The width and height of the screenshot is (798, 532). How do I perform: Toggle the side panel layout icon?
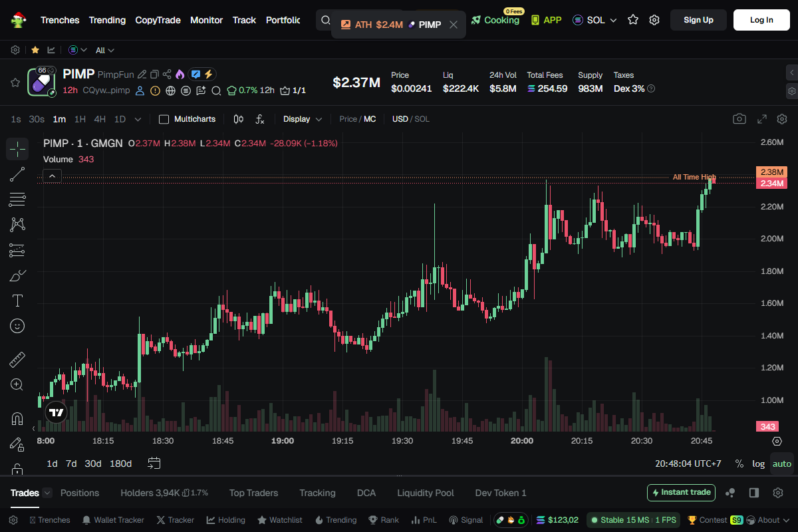coord(754,493)
